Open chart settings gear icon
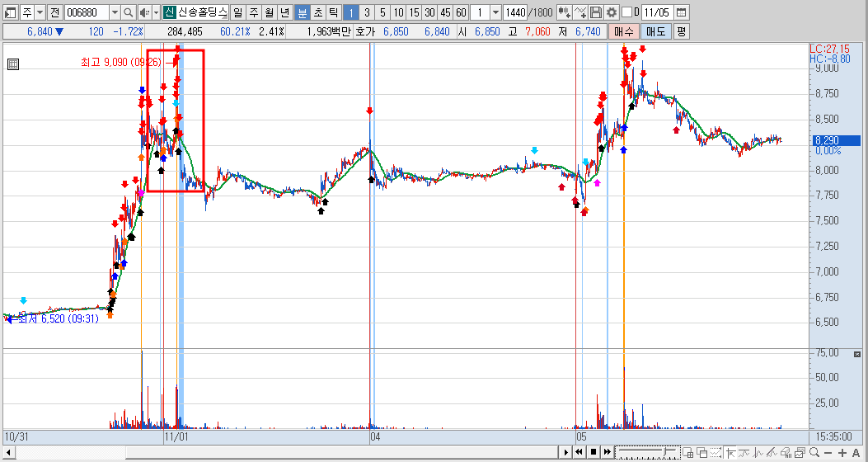 [x=611, y=12]
